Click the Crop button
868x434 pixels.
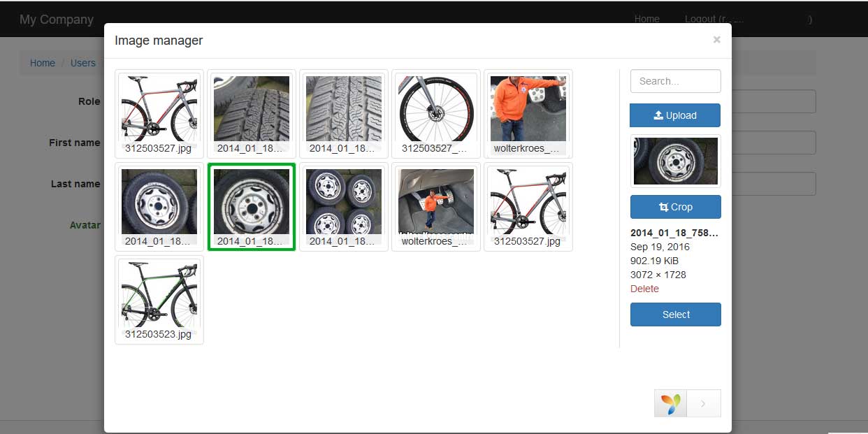[675, 207]
